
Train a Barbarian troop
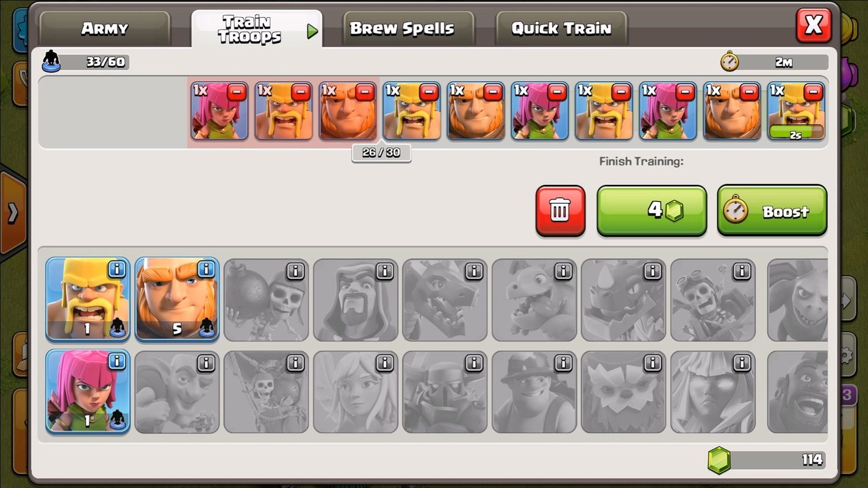[x=88, y=299]
